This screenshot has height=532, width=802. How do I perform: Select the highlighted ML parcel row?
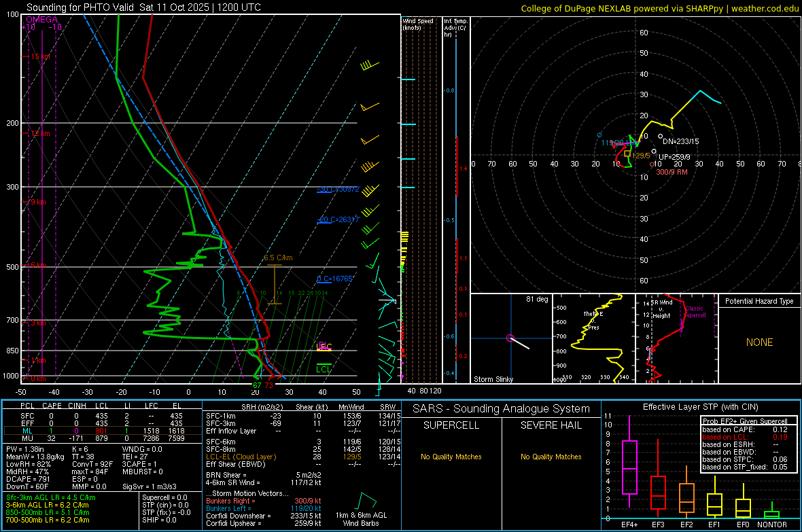101,431
